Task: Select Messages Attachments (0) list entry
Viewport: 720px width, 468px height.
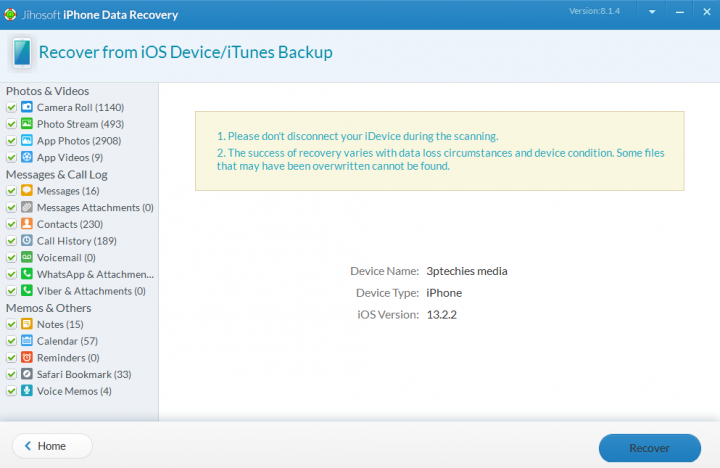Action: click(x=95, y=207)
